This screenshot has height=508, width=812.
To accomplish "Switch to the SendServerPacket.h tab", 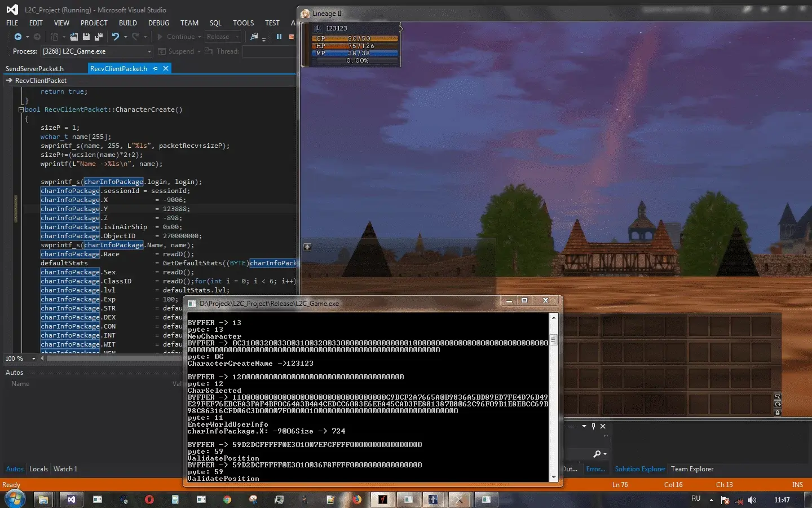I will [34, 69].
